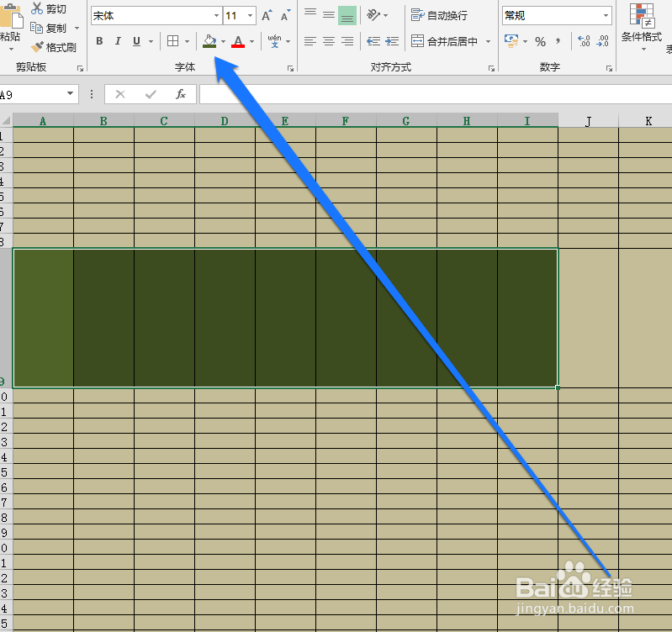Screen dimensions: 672x632
Task: Select the Format Painter (格式刷) brush
Action: tap(54, 47)
